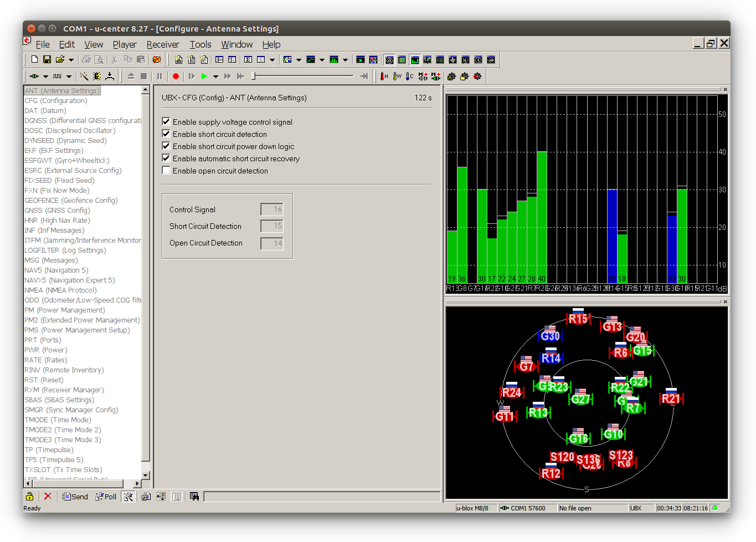This screenshot has width=756, height=542.
Task: Click the Send button
Action: point(75,497)
